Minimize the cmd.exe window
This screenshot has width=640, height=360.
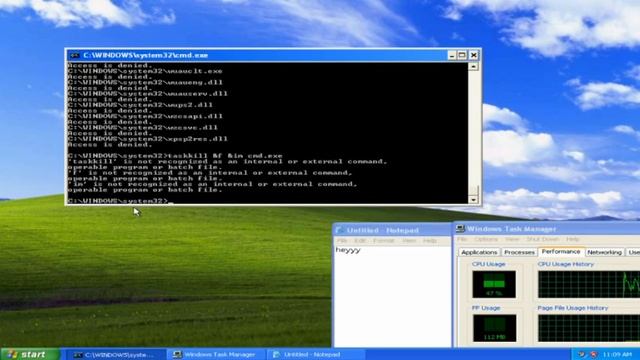(x=452, y=55)
